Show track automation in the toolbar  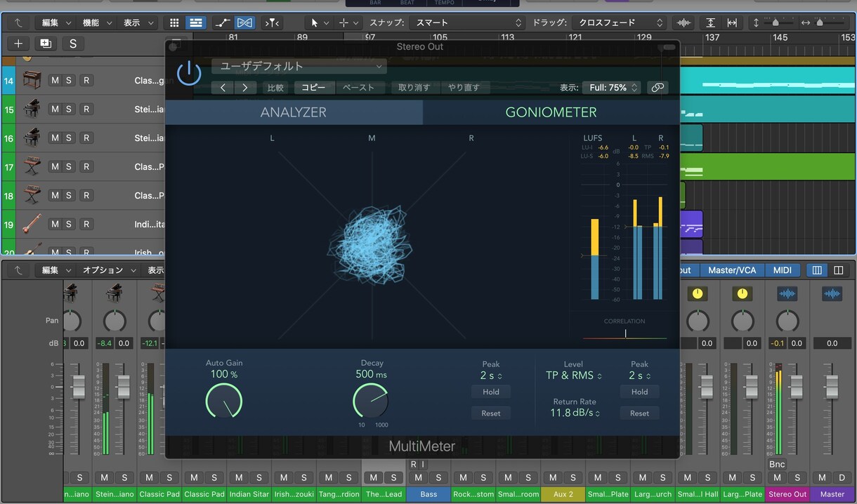222,23
